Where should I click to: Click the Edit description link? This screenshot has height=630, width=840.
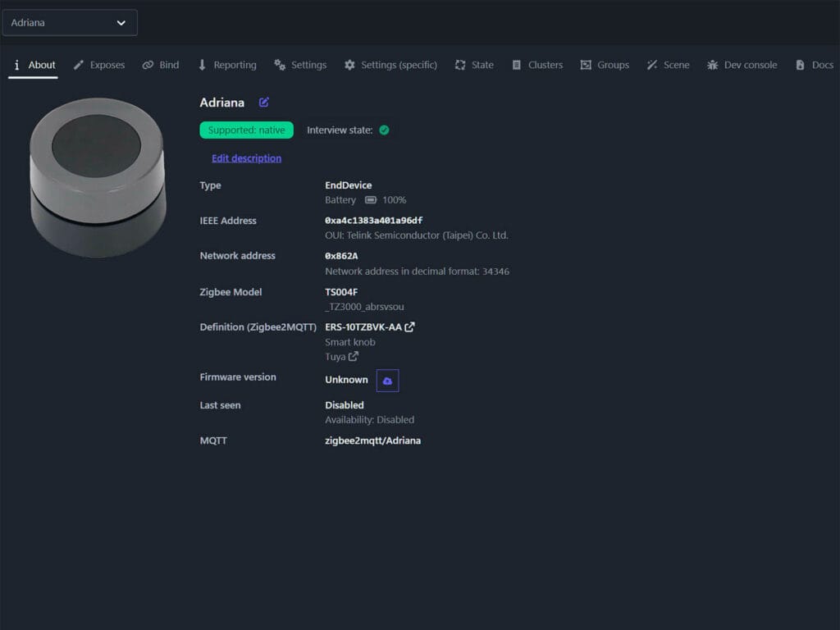(246, 158)
